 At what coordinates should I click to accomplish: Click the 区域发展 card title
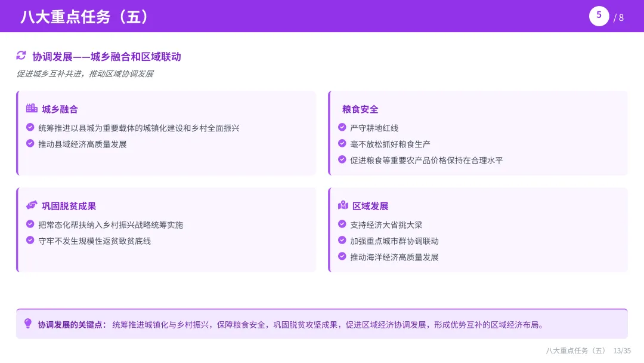tap(370, 206)
